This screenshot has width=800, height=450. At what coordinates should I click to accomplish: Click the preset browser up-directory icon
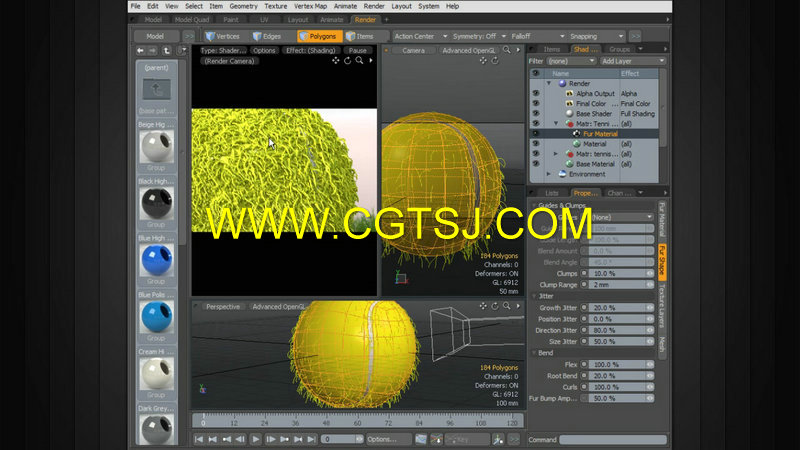(166, 51)
